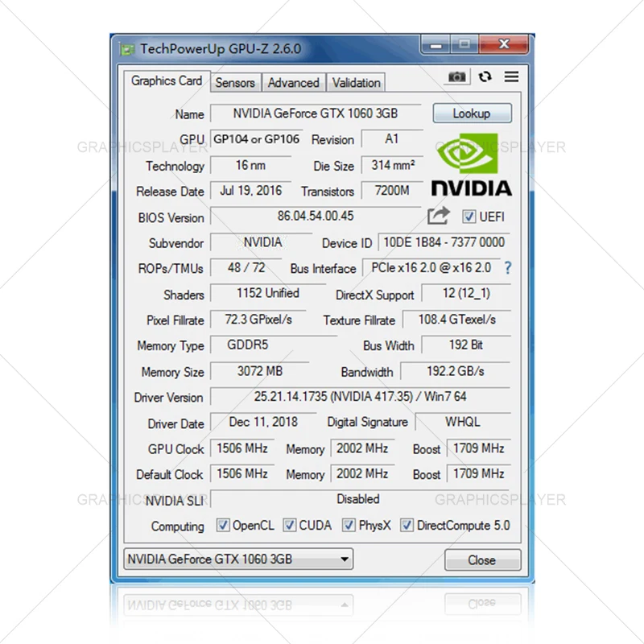The width and height of the screenshot is (644, 644).
Task: Take a screenshot with the camera icon
Action: pos(456,76)
